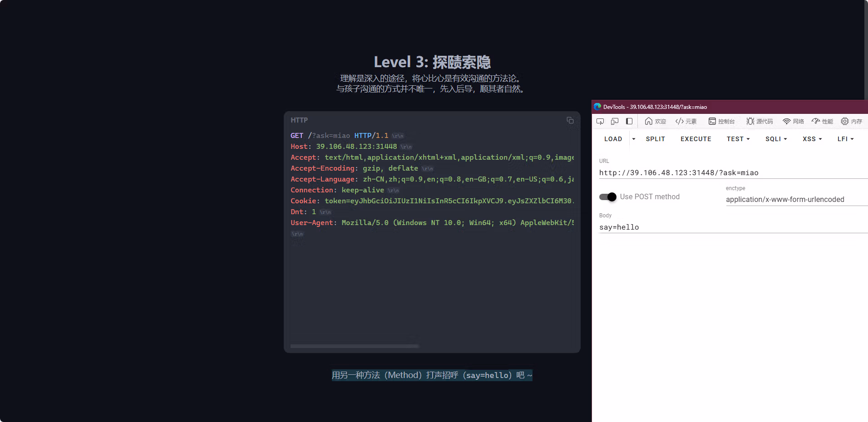Expand the LOAD dropdown arrow
The height and width of the screenshot is (422, 868).
634,139
